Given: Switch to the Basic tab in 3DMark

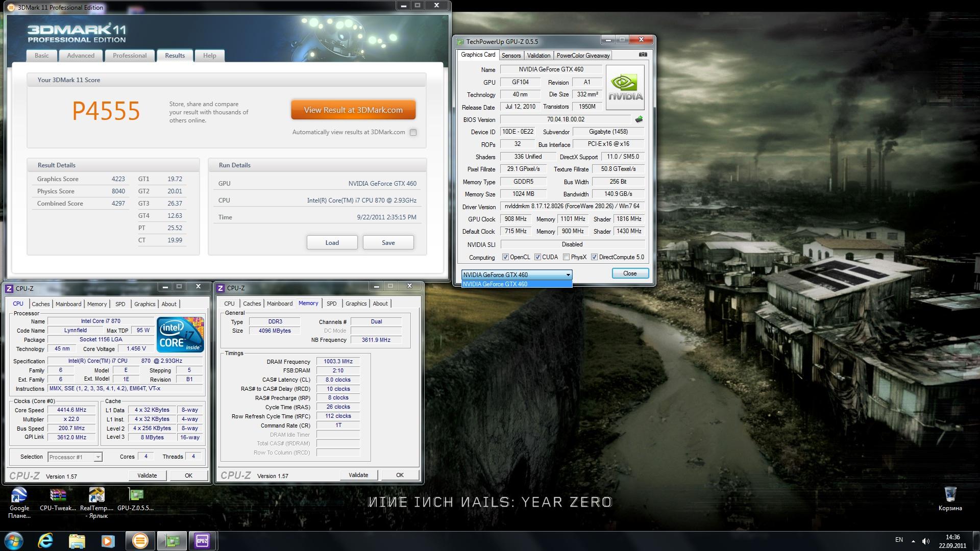Looking at the screenshot, I should [42, 56].
